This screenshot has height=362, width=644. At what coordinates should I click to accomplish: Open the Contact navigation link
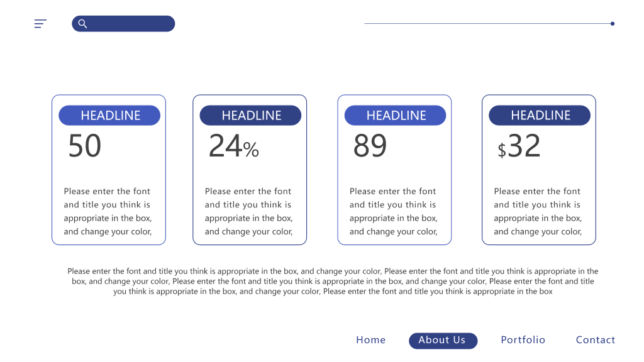596,340
